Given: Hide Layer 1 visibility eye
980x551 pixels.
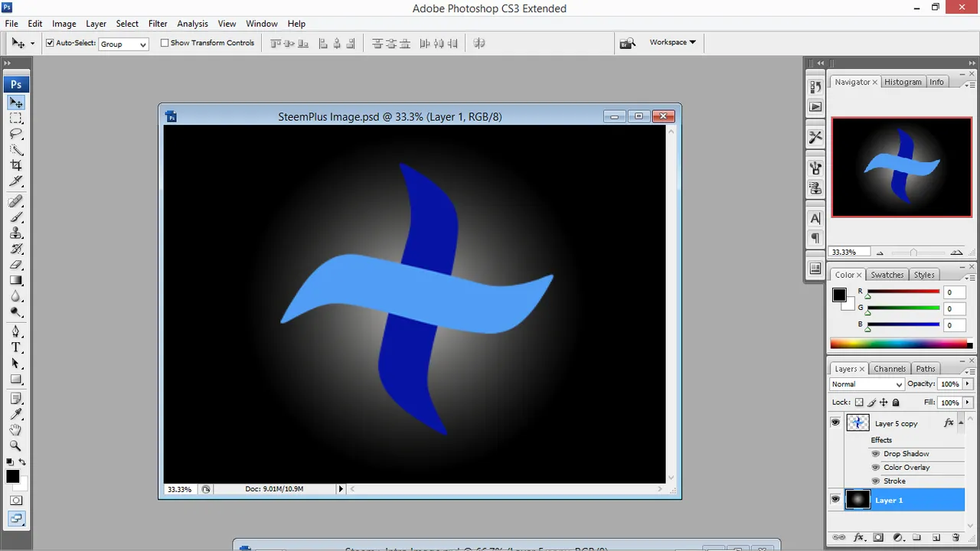Looking at the screenshot, I should 835,500.
